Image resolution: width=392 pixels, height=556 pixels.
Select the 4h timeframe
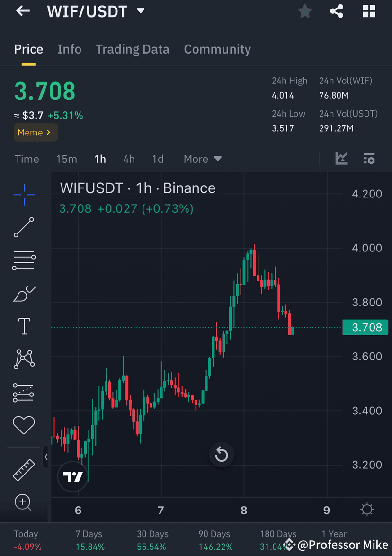[128, 159]
